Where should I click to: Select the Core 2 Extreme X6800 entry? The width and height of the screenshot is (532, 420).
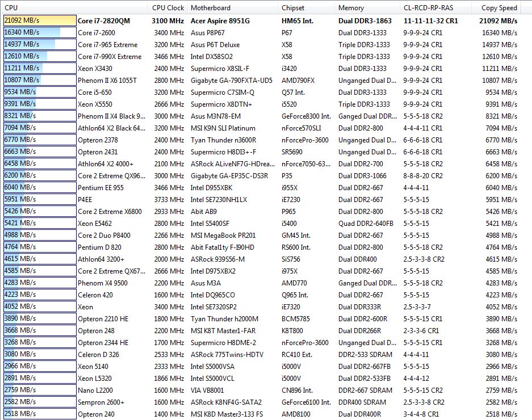click(110, 211)
